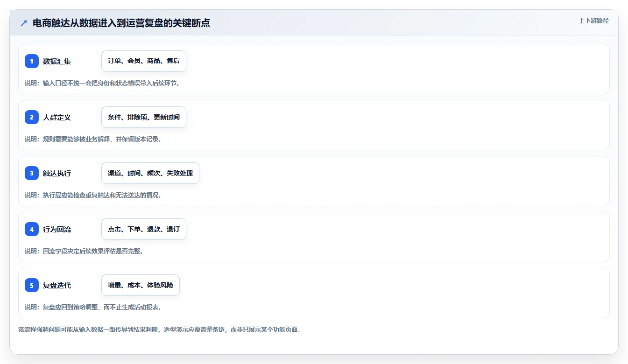The image size is (628, 364).
Task: Click the note 执行层应能检查重复触达和无法送达的情况
Action: pyautogui.click(x=102, y=195)
